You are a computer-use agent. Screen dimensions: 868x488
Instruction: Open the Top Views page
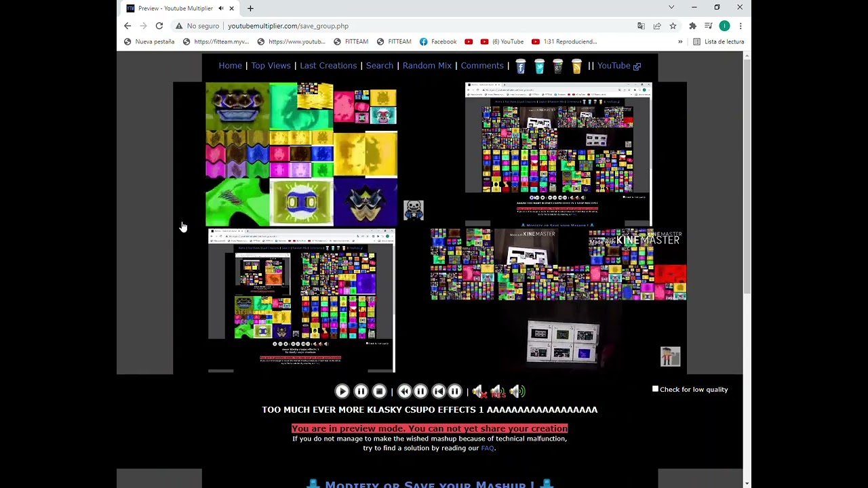[271, 66]
